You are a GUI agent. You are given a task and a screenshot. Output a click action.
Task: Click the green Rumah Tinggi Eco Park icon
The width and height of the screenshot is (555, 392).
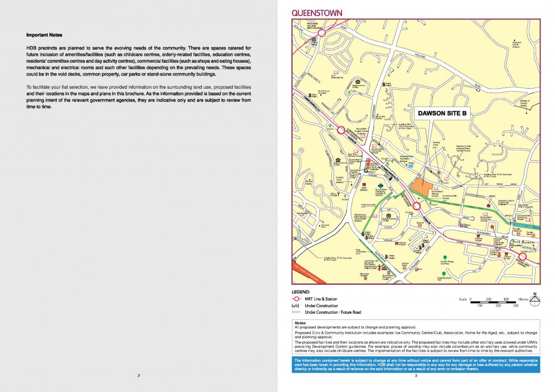(x=445, y=258)
